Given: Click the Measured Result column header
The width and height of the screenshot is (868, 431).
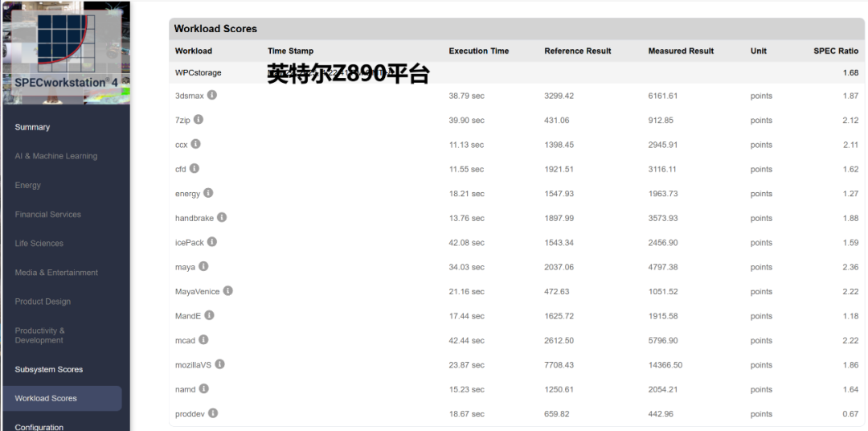Looking at the screenshot, I should point(681,51).
